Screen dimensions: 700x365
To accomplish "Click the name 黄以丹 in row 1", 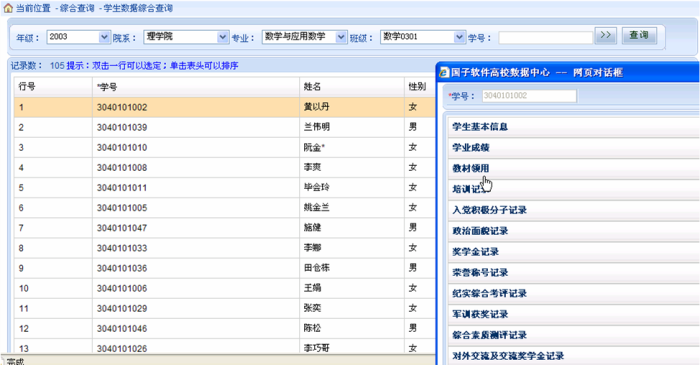I will pyautogui.click(x=317, y=107).
